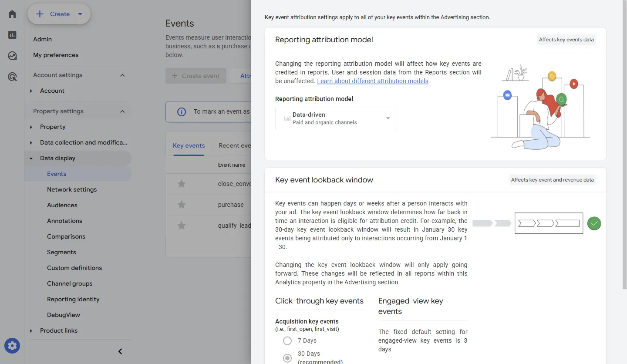The width and height of the screenshot is (627, 364).
Task: Open the Home icon in left rail
Action: coord(12,14)
